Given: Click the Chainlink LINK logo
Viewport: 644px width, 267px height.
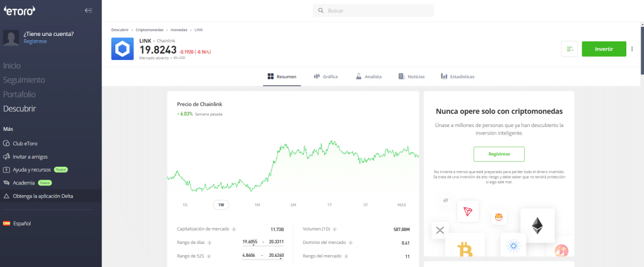Looking at the screenshot, I should [123, 49].
